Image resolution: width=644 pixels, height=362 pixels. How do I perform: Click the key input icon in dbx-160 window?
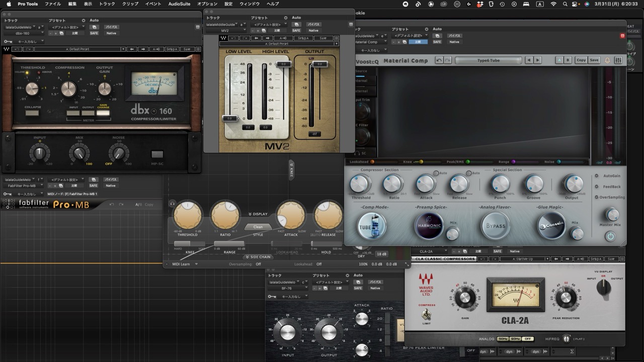tap(9, 42)
